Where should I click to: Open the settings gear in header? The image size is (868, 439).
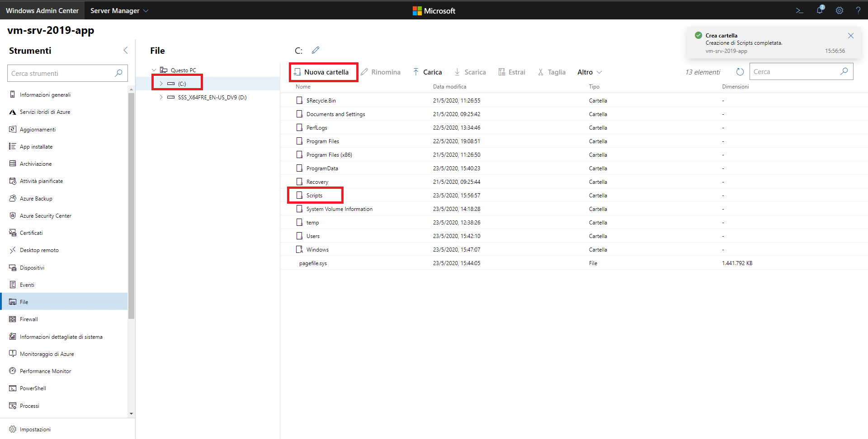click(x=839, y=10)
